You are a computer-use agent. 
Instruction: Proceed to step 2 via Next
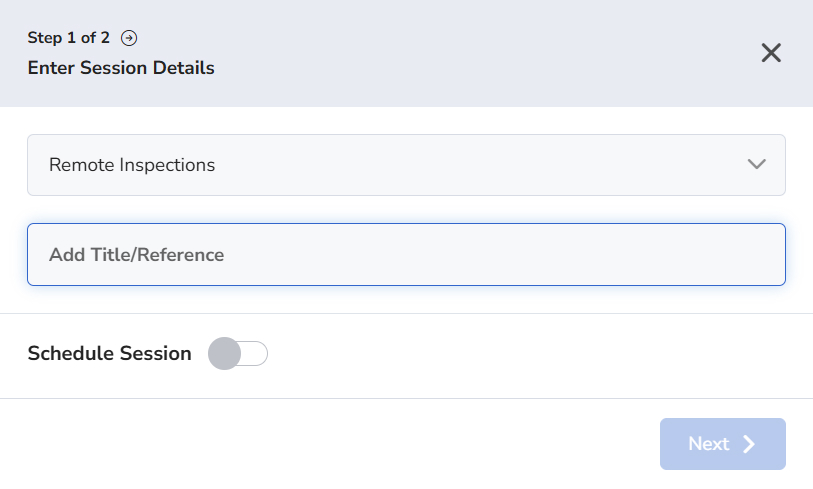click(x=722, y=444)
